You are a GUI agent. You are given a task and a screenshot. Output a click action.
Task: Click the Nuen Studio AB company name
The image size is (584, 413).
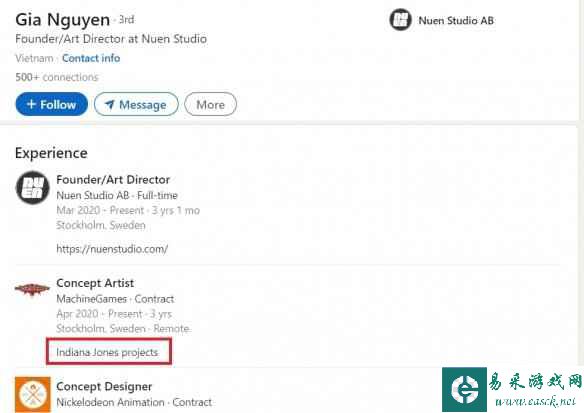(x=456, y=20)
